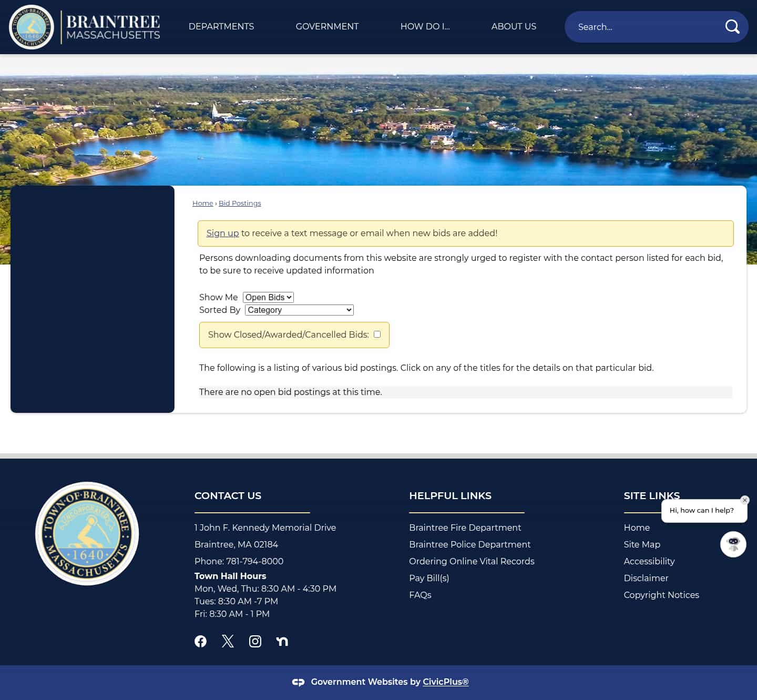Open the FAQs link
The image size is (757, 700).
coord(420,595)
